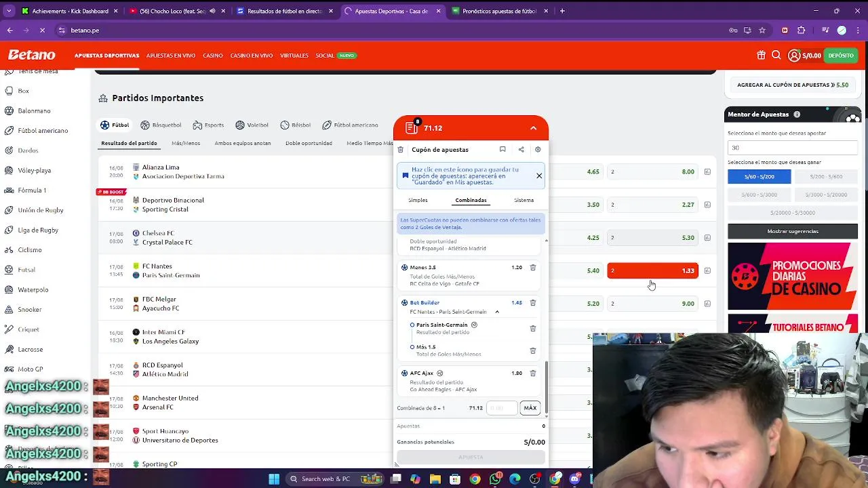Viewport: 868px width, 488px height.
Task: Select 5.30 odds for Crystal Palace
Action: pyautogui.click(x=652, y=238)
